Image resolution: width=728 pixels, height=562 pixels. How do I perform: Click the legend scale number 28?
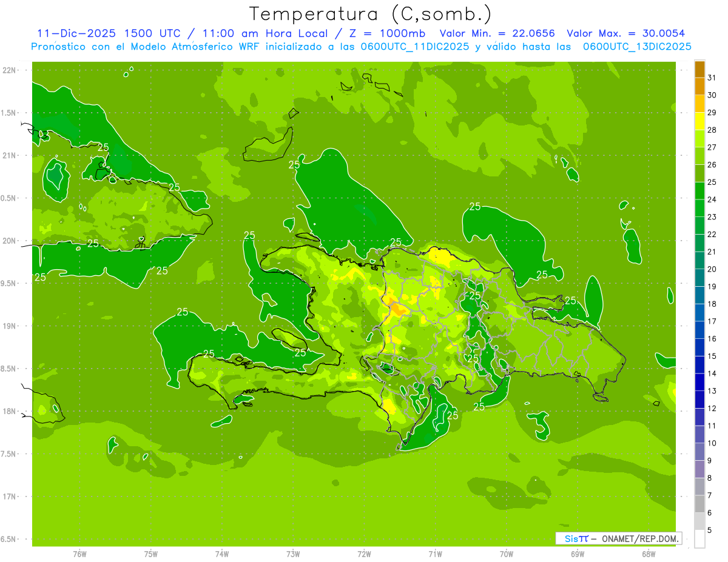(x=712, y=129)
